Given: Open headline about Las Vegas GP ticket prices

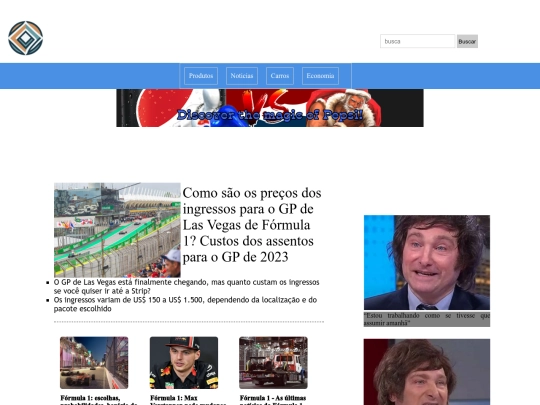Looking at the screenshot, I should click(252, 225).
